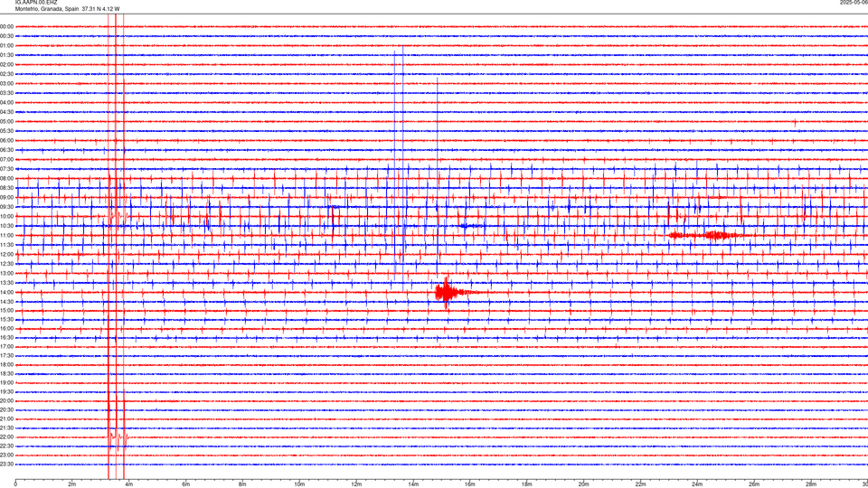Click the station code IG.AAPN.00.EHZ header
The width and height of the screenshot is (868, 488).
point(36,3)
